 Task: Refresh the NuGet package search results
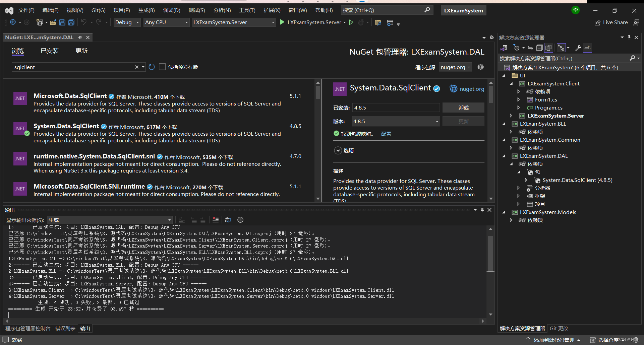[x=152, y=67]
